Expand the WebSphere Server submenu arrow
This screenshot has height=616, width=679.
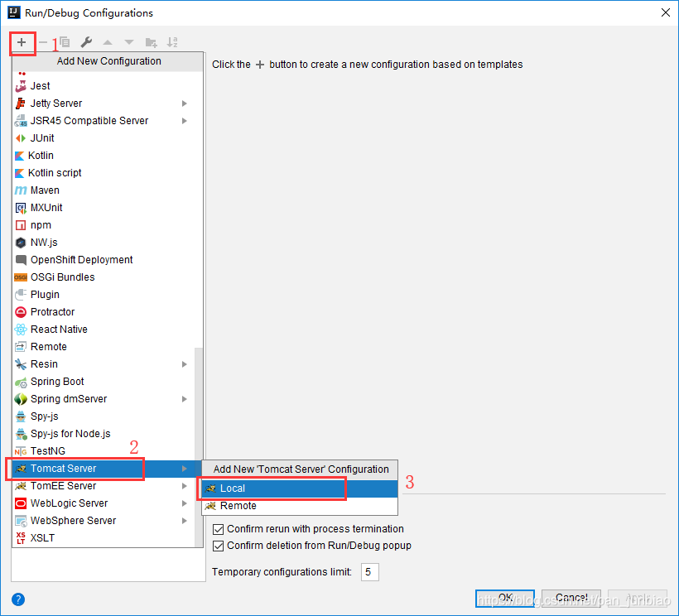tap(185, 521)
